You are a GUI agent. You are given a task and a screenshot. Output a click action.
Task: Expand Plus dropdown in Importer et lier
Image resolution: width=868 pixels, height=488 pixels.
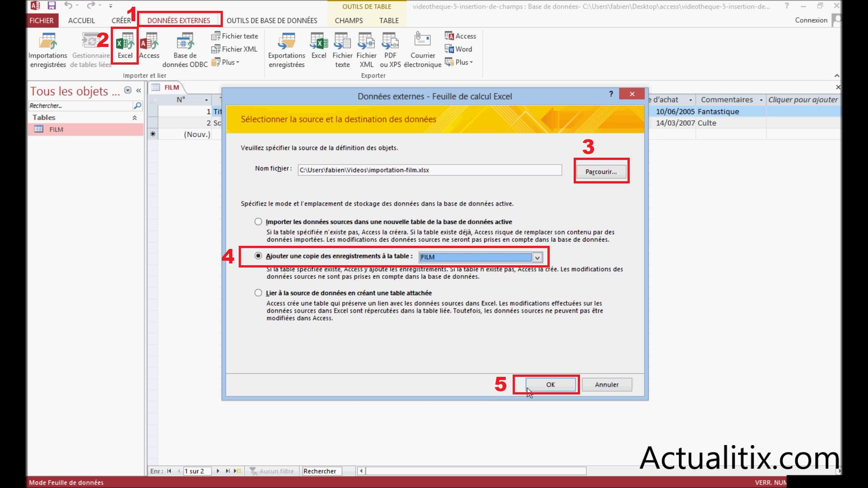click(225, 62)
